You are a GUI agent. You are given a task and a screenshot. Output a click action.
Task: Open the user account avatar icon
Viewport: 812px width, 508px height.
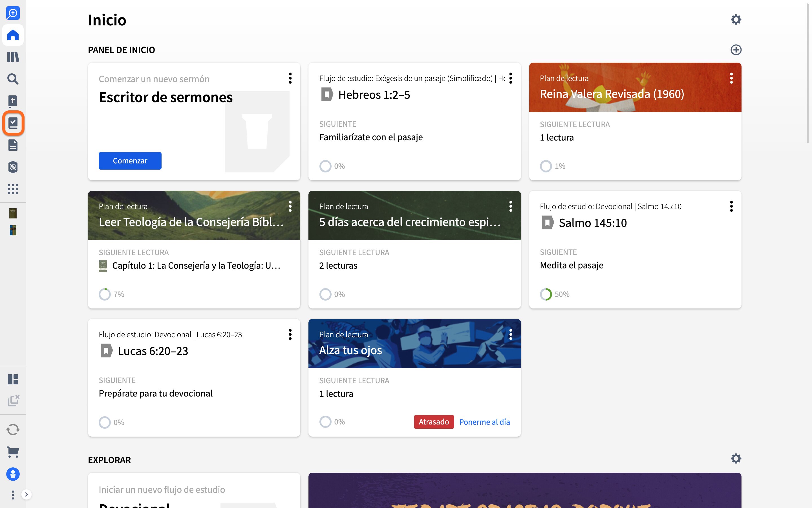pos(13,474)
